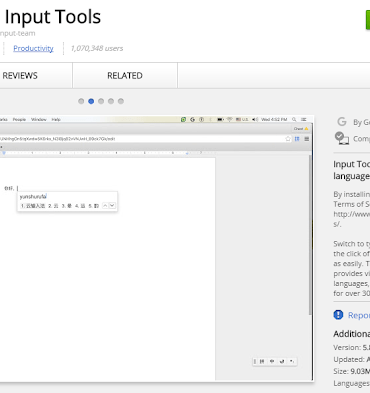This screenshot has height=393, width=370.
Task: Click the Input Tools extension icon in preview
Action: coord(297,139)
